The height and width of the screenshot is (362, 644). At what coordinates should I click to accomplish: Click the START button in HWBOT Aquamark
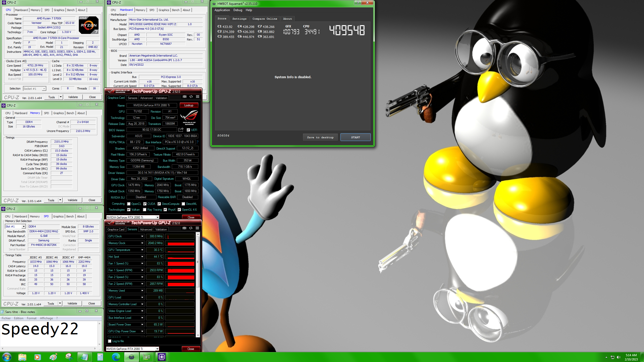pyautogui.click(x=355, y=137)
